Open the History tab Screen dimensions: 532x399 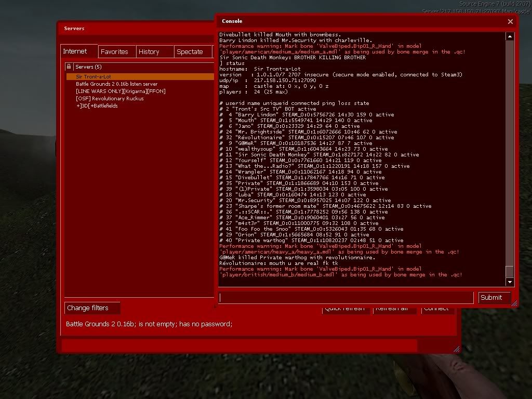point(155,52)
